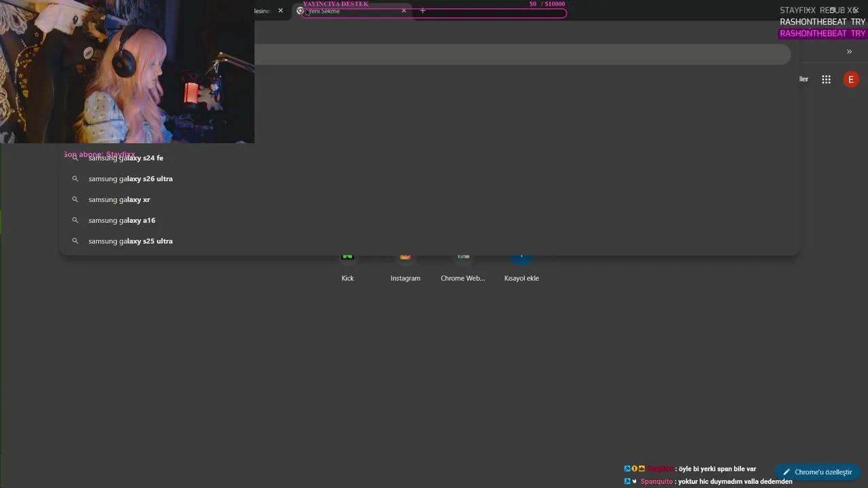Select suggestion samsung galaxy xr
The height and width of the screenshot is (488, 868).
click(429, 199)
